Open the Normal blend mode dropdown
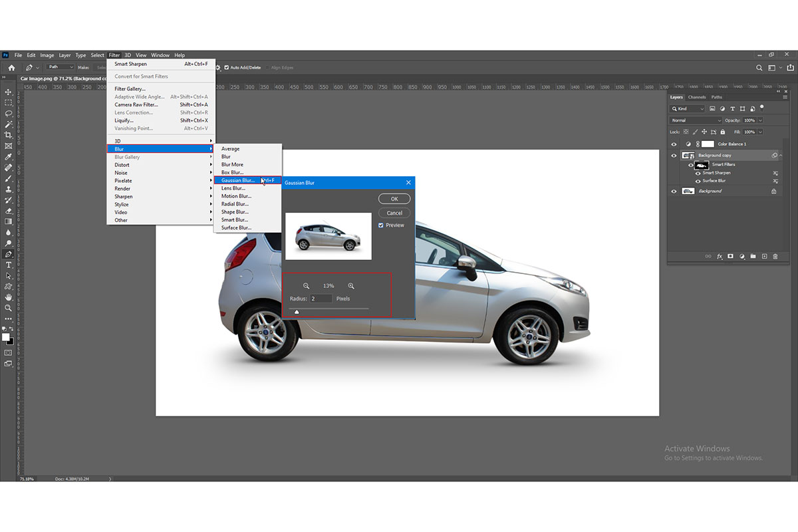This screenshot has width=798, height=532. pos(695,120)
